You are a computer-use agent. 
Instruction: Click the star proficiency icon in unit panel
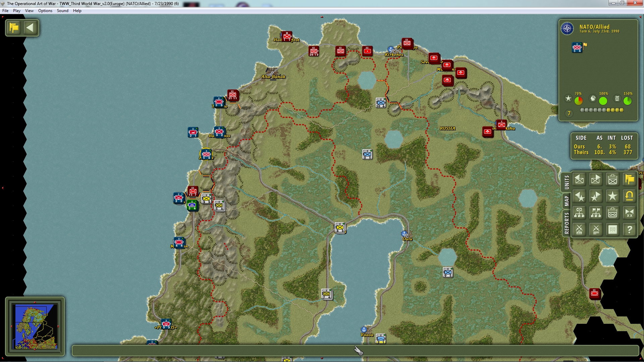coord(568,98)
